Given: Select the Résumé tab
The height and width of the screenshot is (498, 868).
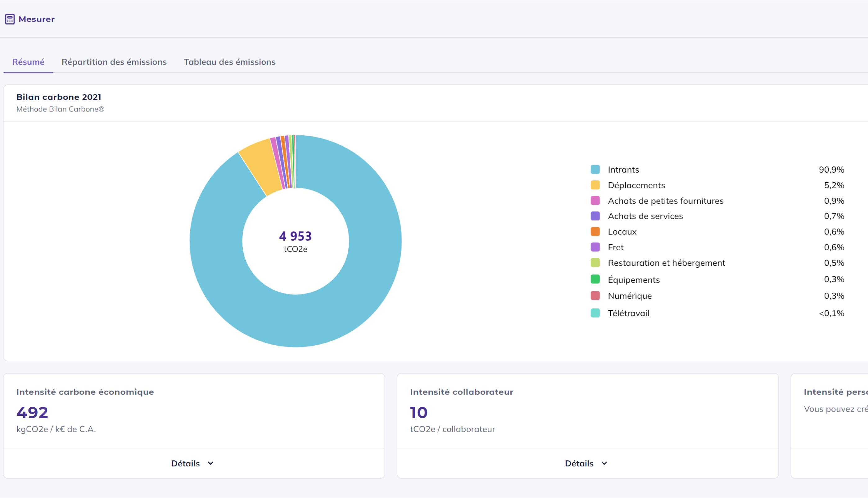Looking at the screenshot, I should [x=28, y=62].
